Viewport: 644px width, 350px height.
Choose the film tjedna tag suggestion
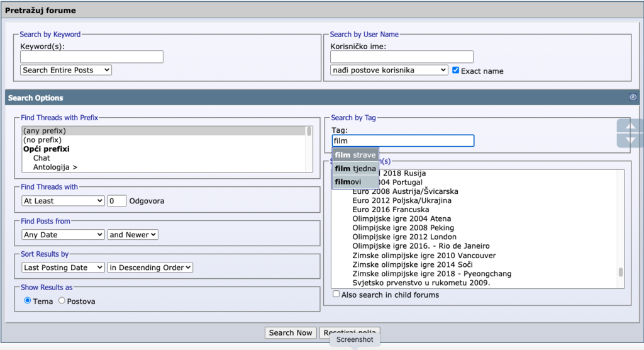click(355, 169)
